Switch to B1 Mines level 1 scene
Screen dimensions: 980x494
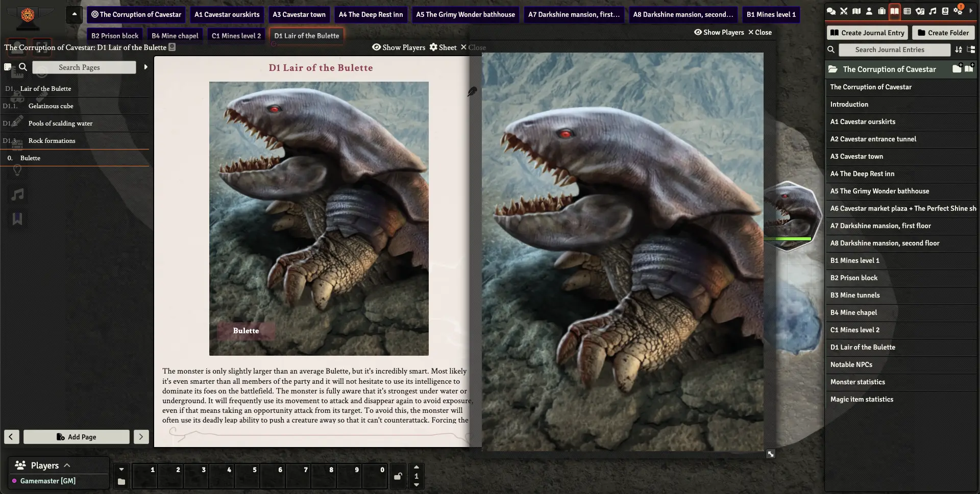[x=771, y=14]
